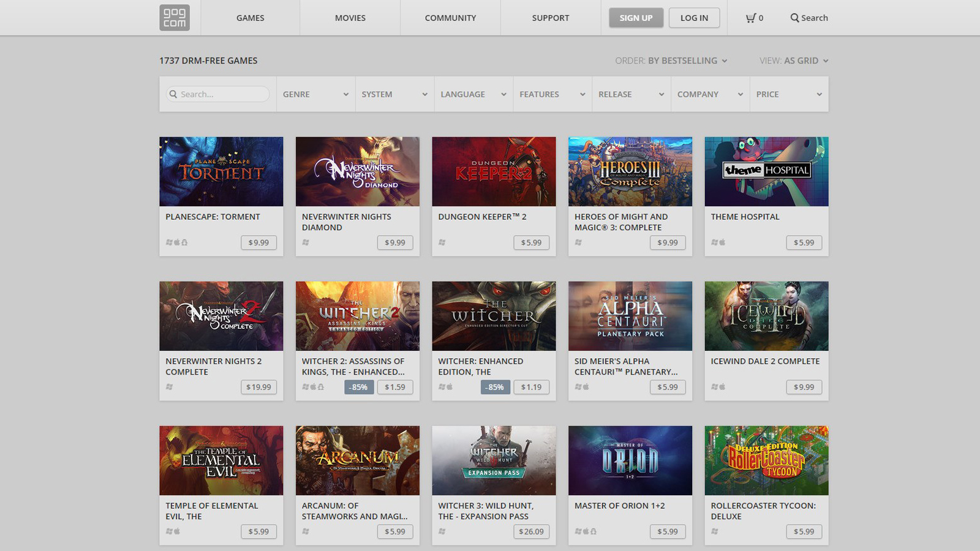980x551 pixels.
Task: Click the Windows icon under Rollercoaster Tycoon Deluxe
Action: [714, 531]
